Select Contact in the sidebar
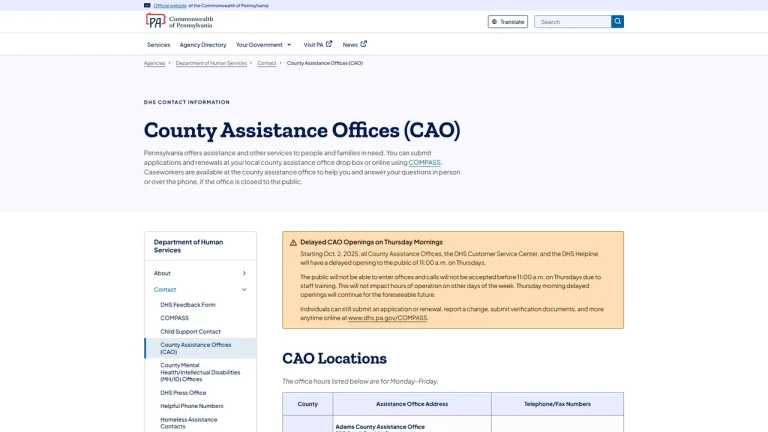This screenshot has width=768, height=432. point(165,289)
